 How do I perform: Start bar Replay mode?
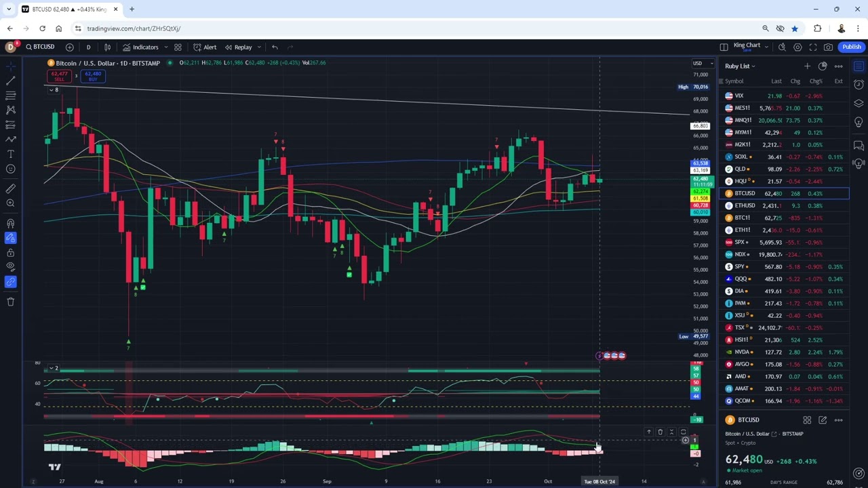(x=238, y=47)
